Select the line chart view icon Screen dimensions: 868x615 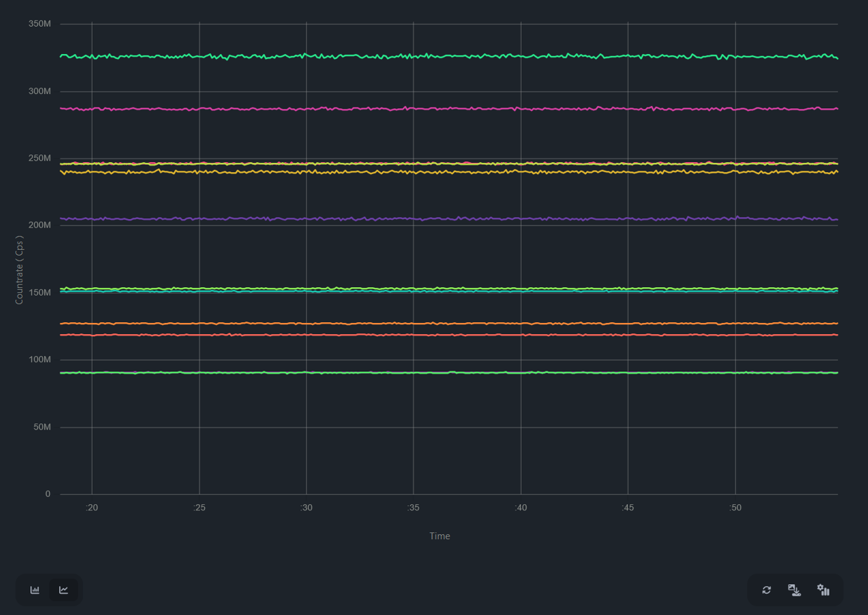point(63,590)
